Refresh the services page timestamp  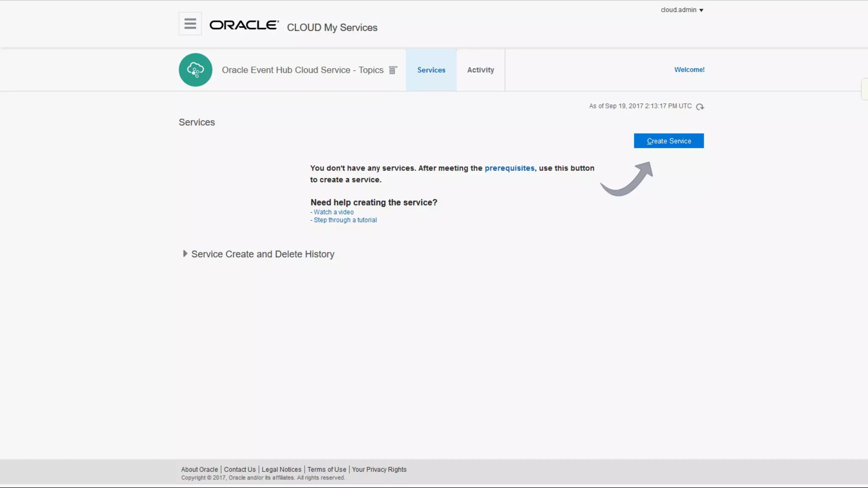pos(700,107)
